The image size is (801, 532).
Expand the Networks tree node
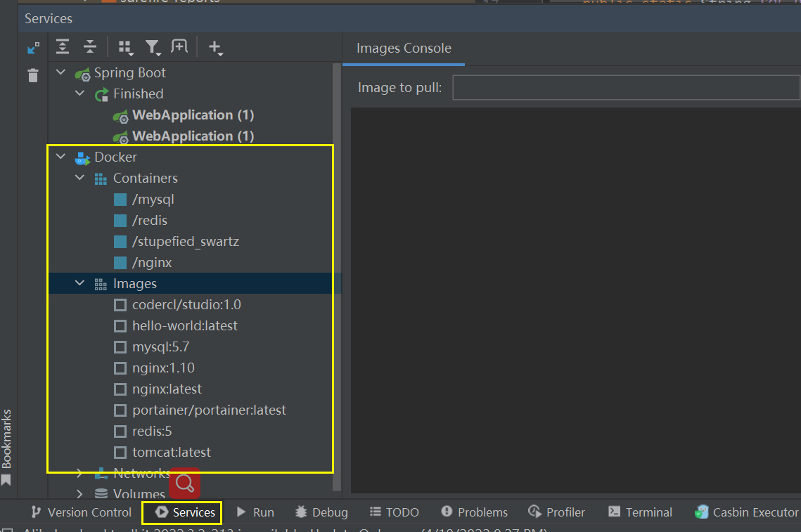79,473
